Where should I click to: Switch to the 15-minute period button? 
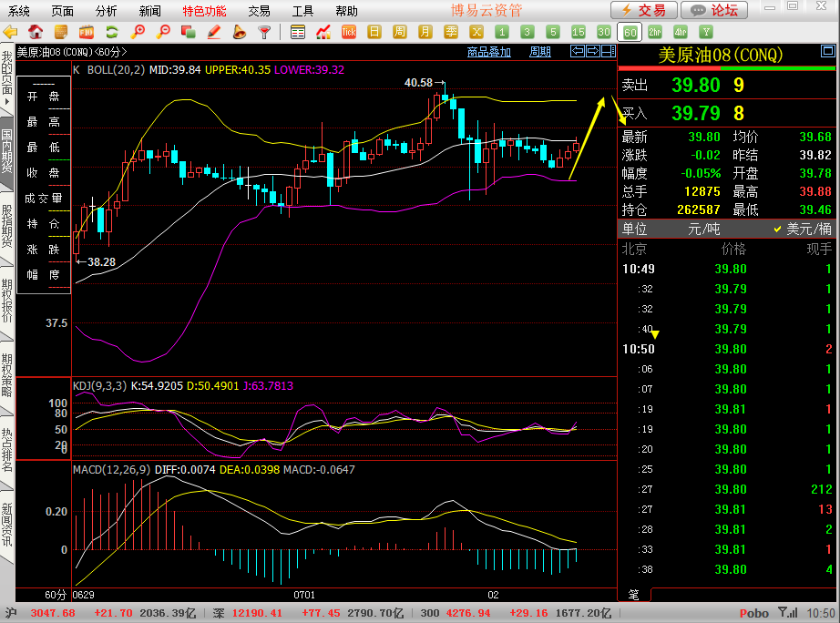[579, 32]
